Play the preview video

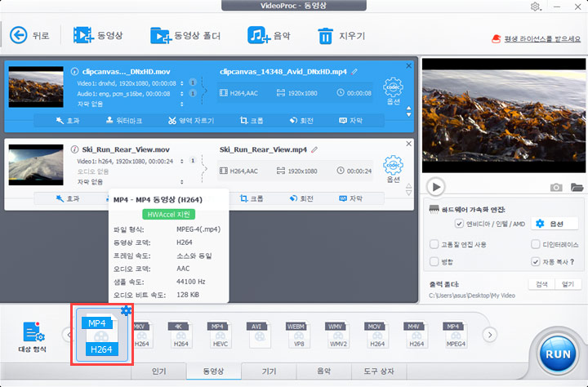(436, 187)
